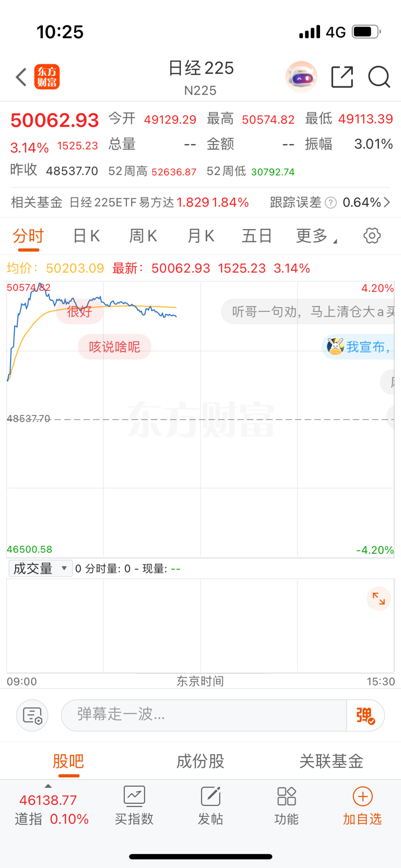
Task: Switch to the 日K chart tab
Action: (86, 236)
